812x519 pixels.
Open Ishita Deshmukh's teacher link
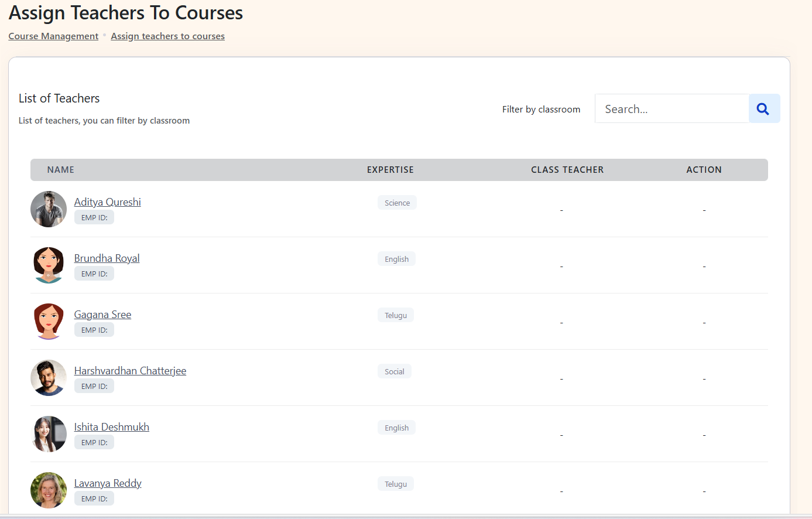point(111,427)
